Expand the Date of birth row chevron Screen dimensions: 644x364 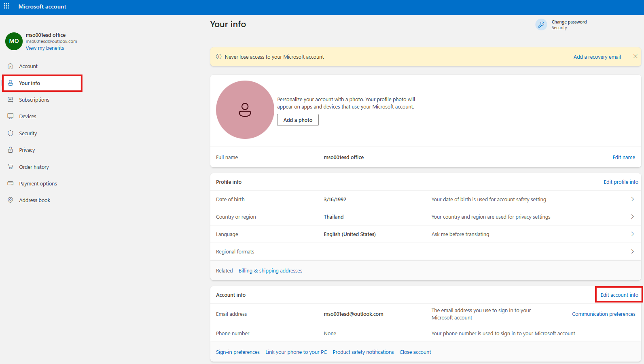(x=632, y=199)
